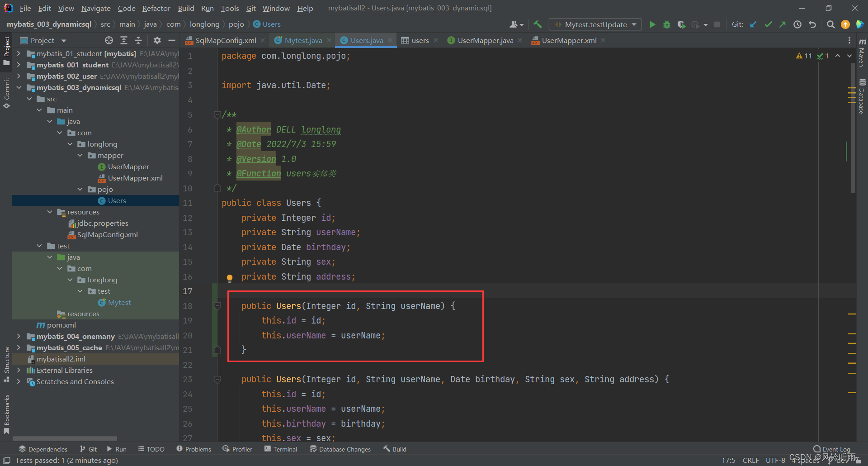Open Database Changes tool window
The height and width of the screenshot is (466, 868).
point(340,449)
